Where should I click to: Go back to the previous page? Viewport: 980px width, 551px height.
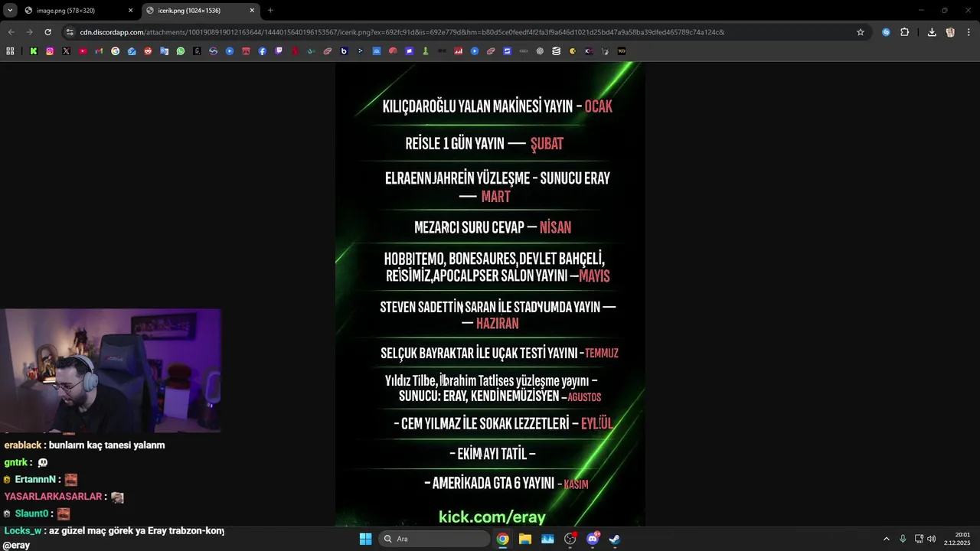[x=11, y=32]
